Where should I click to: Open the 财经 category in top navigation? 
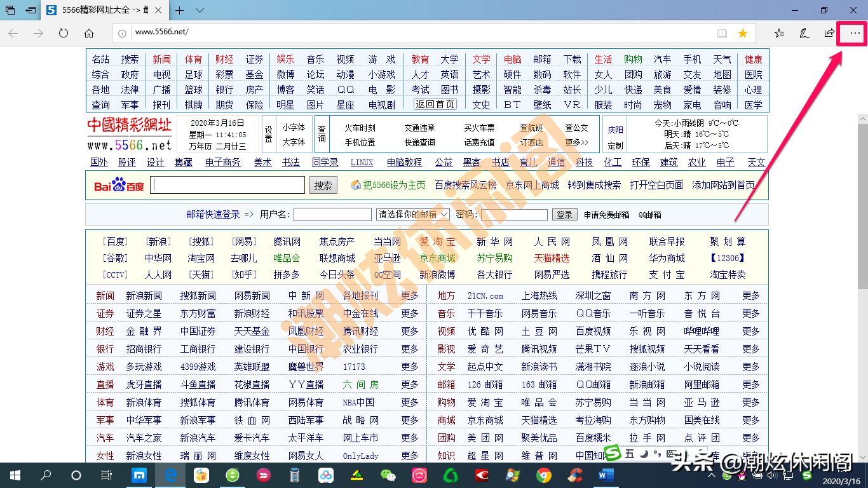click(224, 59)
